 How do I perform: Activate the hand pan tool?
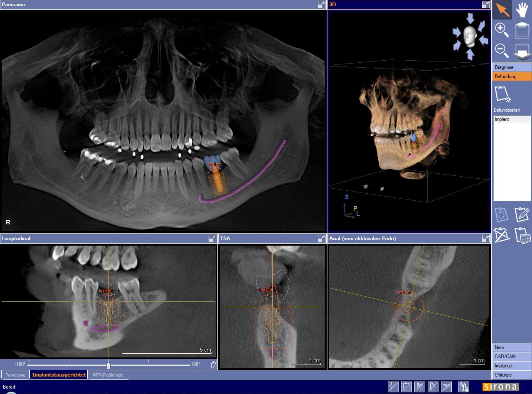(x=522, y=10)
